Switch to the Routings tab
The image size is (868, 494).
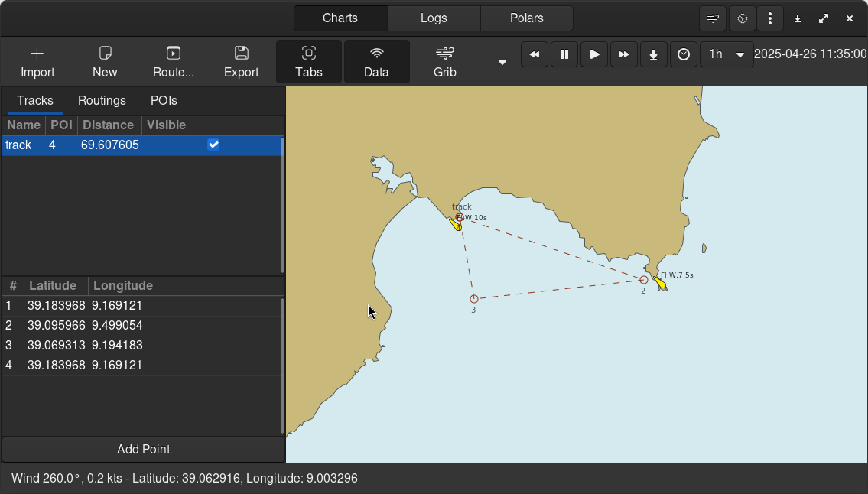[102, 101]
